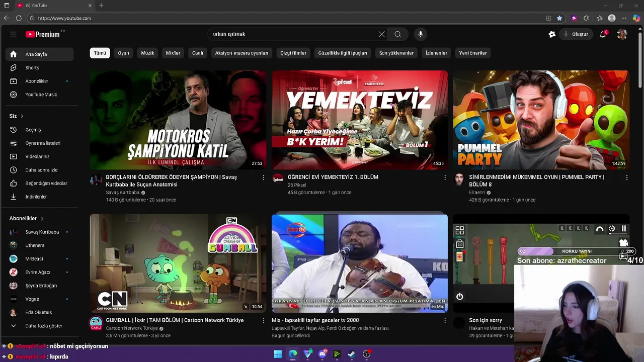This screenshot has width=644, height=362.
Task: Open Savaş Kurtbaba channel in subscriptions list
Action: [x=40, y=232]
